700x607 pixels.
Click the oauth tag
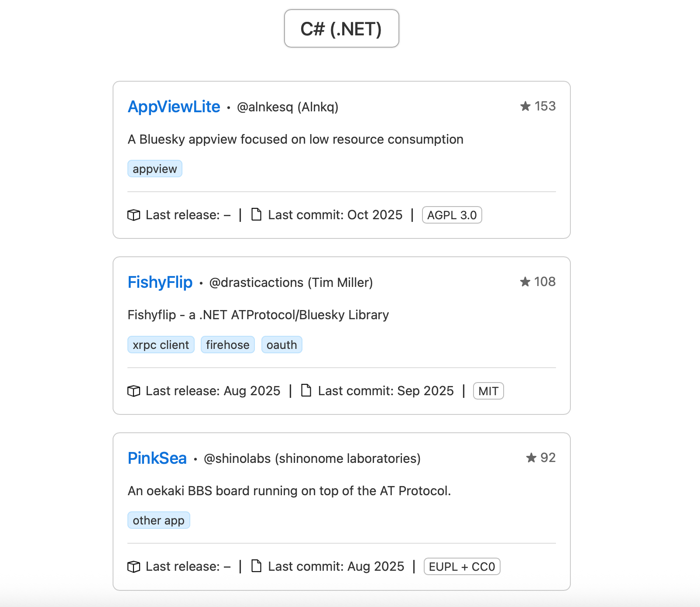(x=281, y=345)
